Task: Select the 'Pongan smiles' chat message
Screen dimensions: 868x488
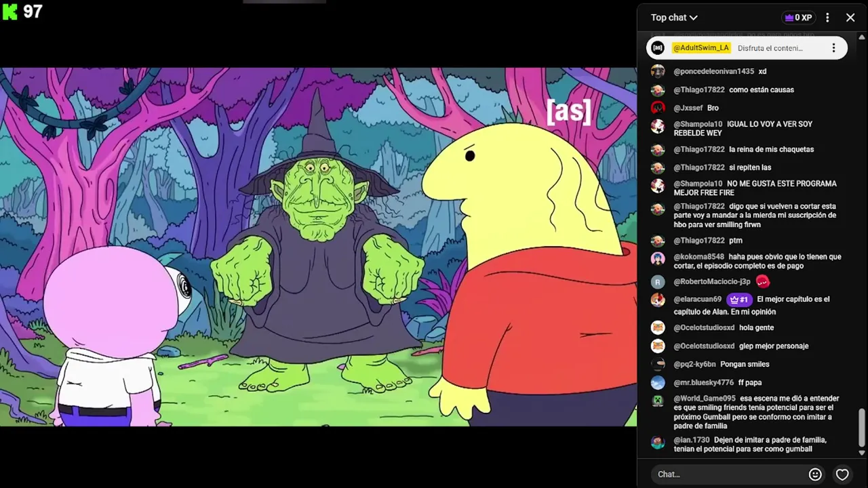Action: 745,364
